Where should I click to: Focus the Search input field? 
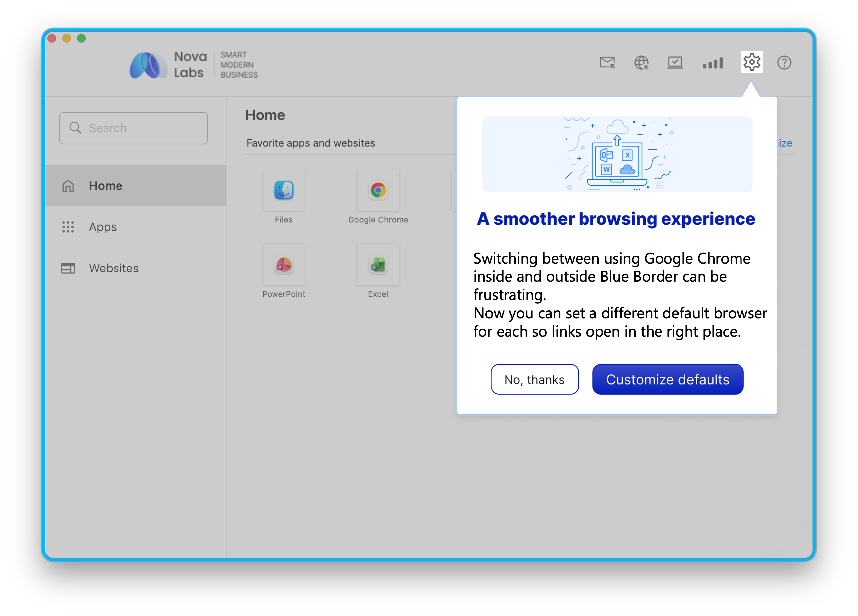pyautogui.click(x=133, y=128)
